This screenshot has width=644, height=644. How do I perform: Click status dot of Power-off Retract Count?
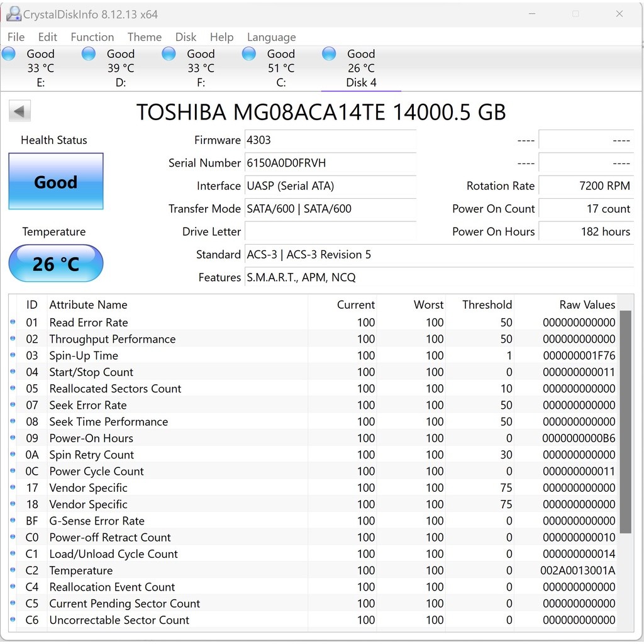(13, 537)
